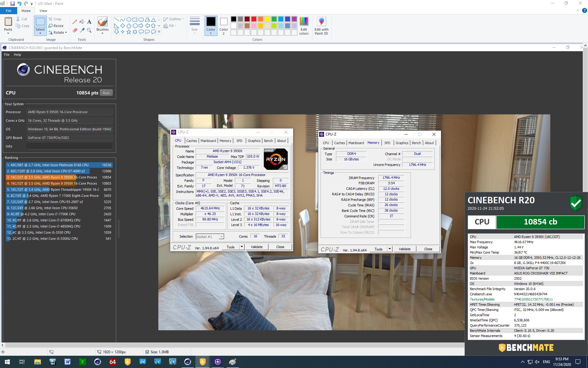The image size is (588, 368).
Task: Open the SPD tab in CPU-Z Memory window
Action: point(387,143)
